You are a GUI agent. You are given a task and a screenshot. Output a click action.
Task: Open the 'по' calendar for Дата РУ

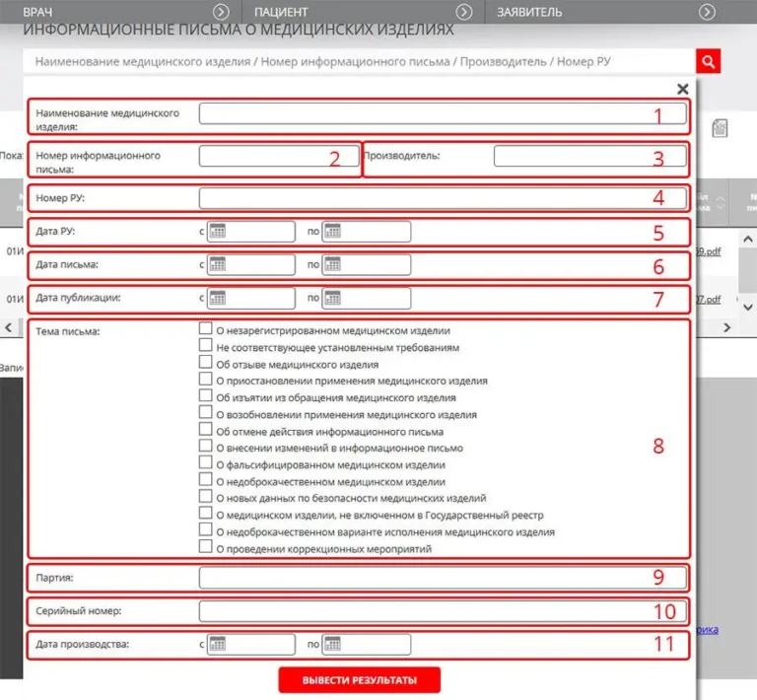(332, 232)
